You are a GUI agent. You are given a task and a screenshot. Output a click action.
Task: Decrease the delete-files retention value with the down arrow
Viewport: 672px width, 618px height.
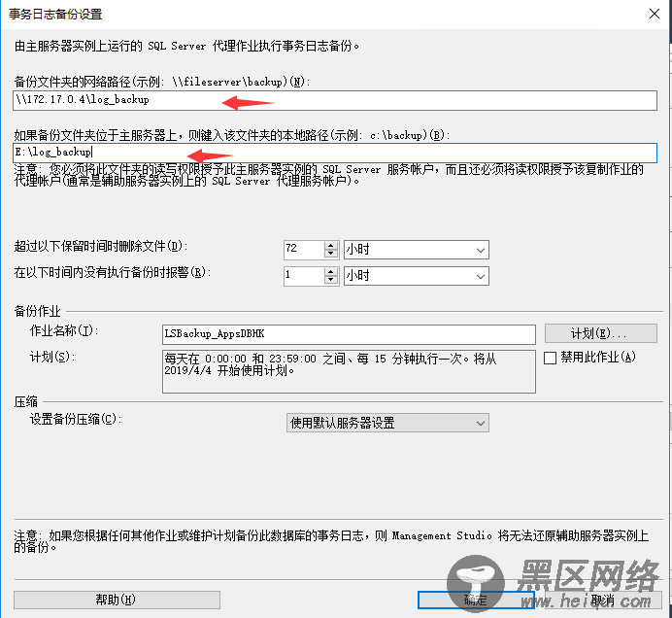pyautogui.click(x=331, y=254)
